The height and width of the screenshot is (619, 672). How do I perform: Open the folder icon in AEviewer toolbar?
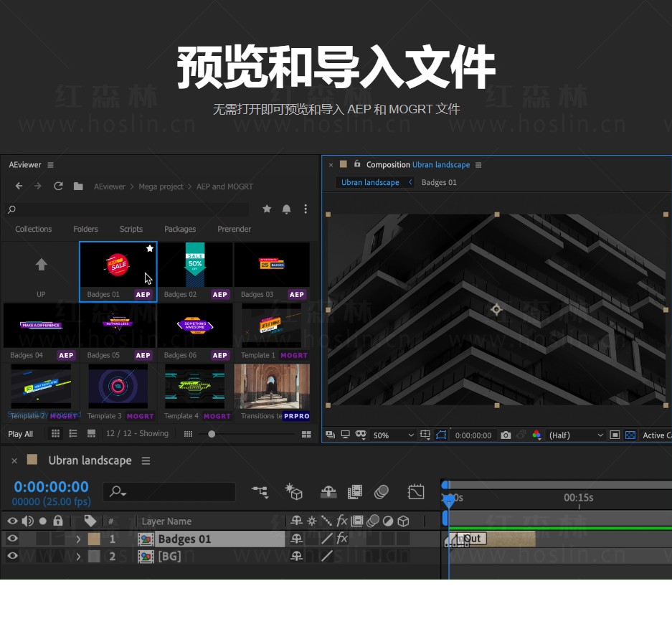tap(78, 186)
